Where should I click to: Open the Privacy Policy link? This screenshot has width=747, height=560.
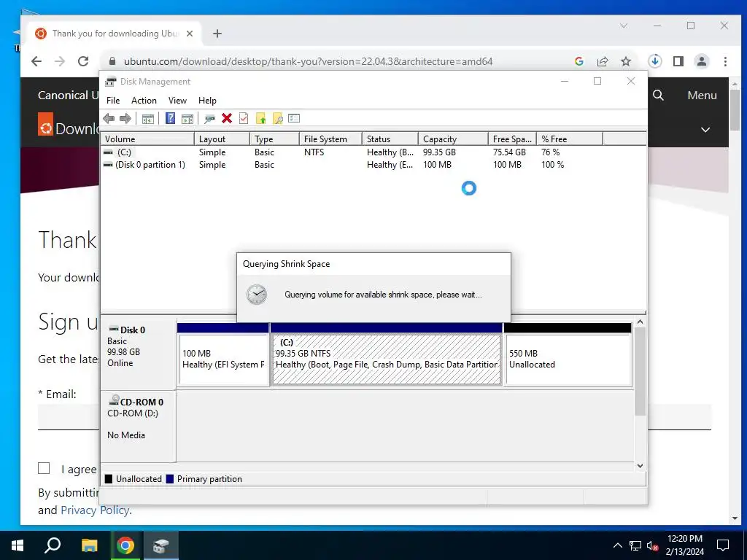tap(95, 510)
